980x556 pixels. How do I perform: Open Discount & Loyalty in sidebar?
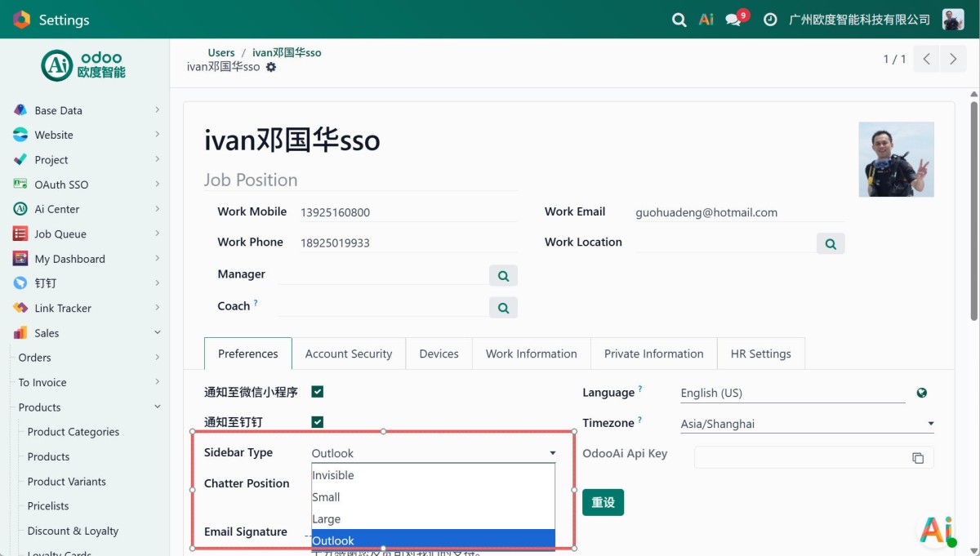pos(73,531)
